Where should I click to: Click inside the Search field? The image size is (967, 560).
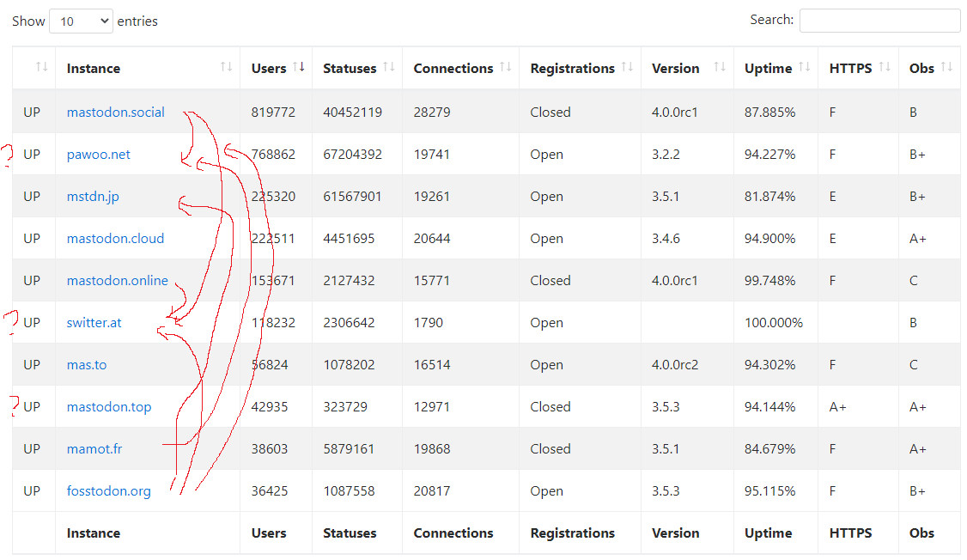879,20
